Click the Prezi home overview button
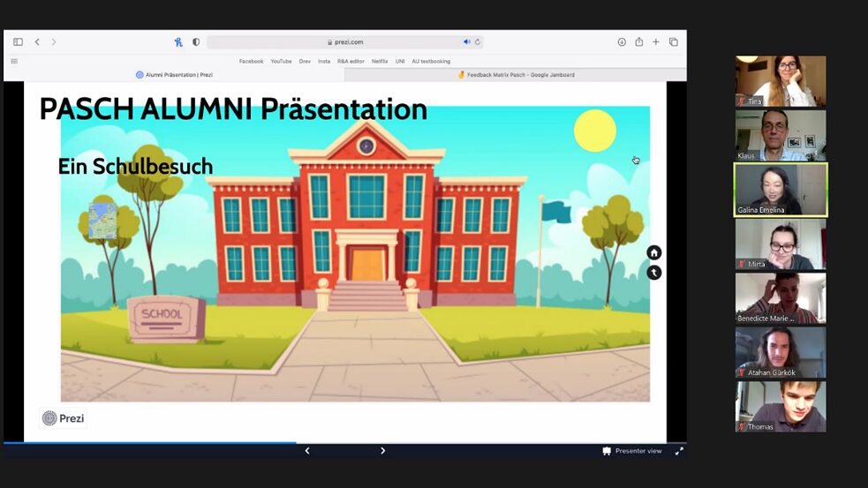 tap(654, 253)
